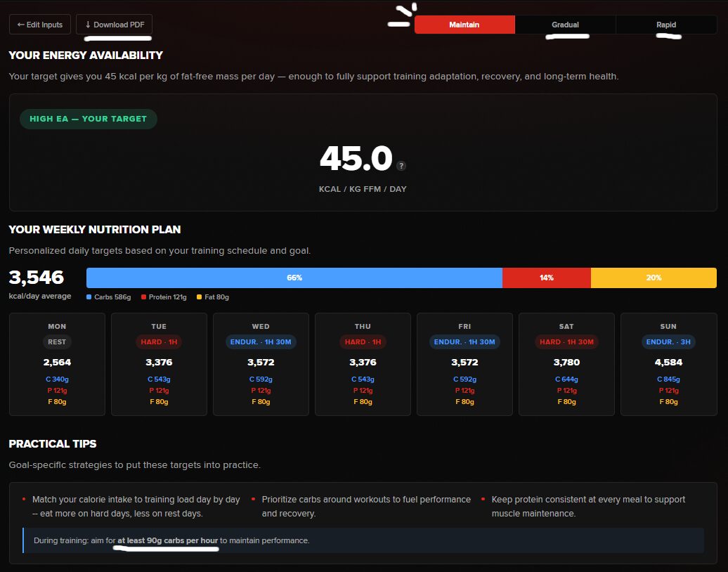The width and height of the screenshot is (728, 572).
Task: Click the Saturday Hard 1H 30M badge
Action: [x=566, y=342]
